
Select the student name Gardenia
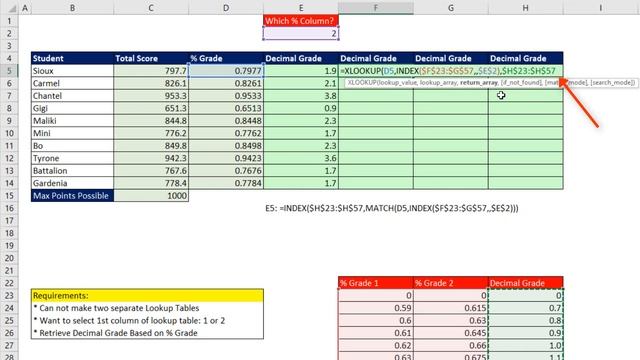point(72,183)
